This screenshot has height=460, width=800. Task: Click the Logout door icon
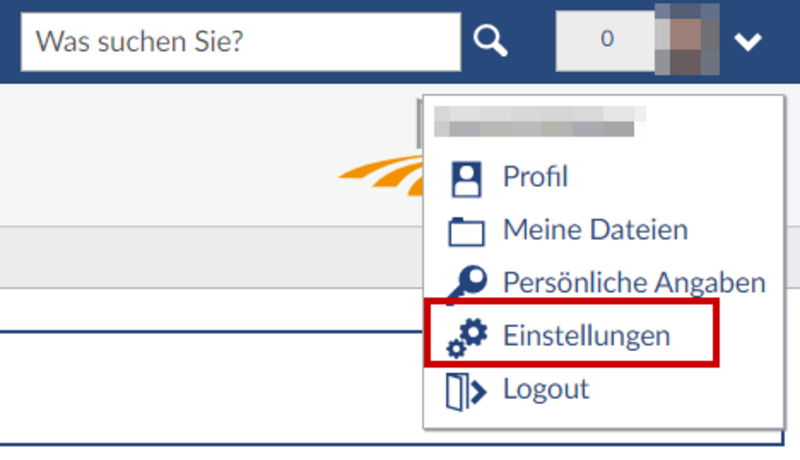point(466,392)
